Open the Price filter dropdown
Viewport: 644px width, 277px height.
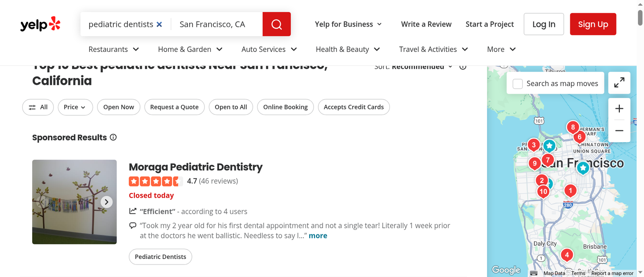pyautogui.click(x=75, y=107)
